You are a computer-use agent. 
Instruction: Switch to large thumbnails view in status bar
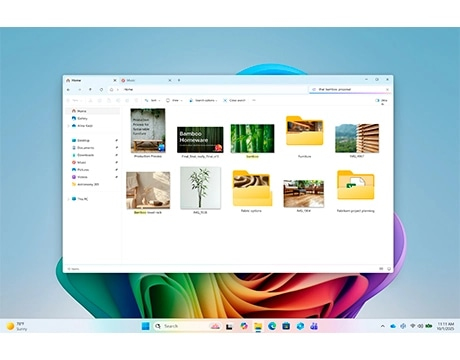point(389,269)
